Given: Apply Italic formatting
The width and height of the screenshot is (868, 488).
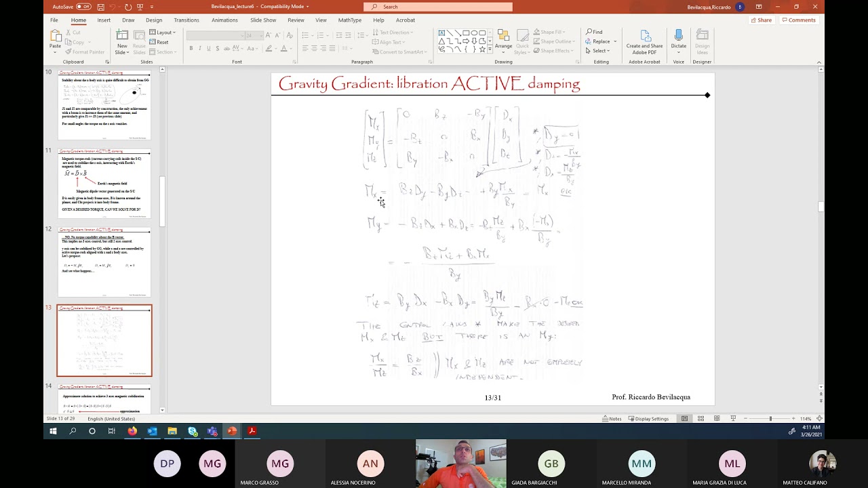Looking at the screenshot, I should coord(200,49).
